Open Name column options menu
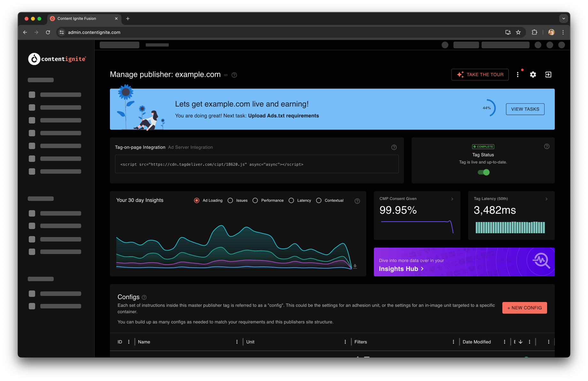 [x=237, y=342]
